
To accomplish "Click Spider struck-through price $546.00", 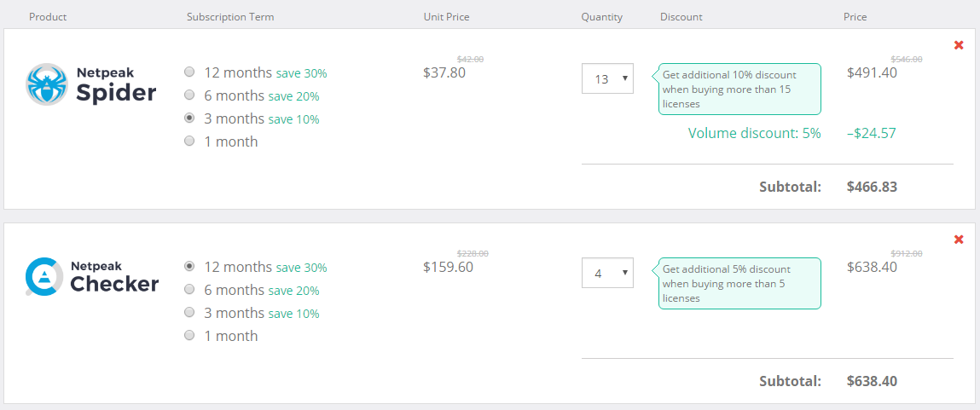I will 907,60.
